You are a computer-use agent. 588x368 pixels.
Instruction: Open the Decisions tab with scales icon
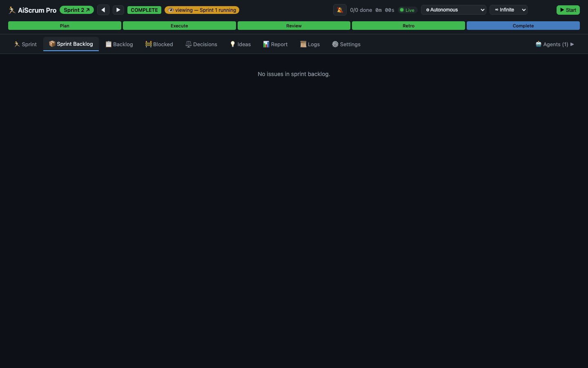(x=201, y=44)
